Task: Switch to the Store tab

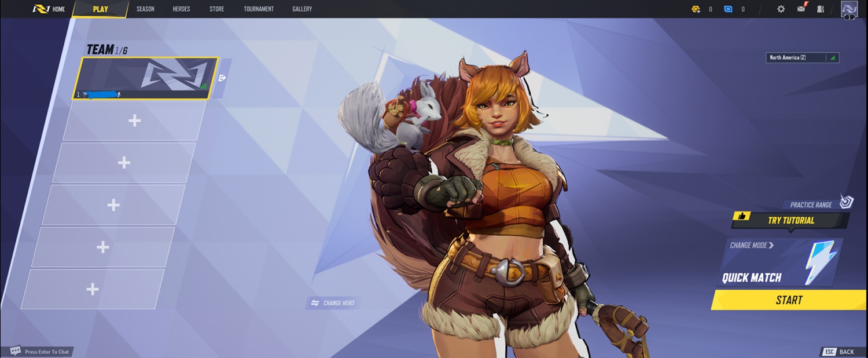Action: pyautogui.click(x=216, y=9)
